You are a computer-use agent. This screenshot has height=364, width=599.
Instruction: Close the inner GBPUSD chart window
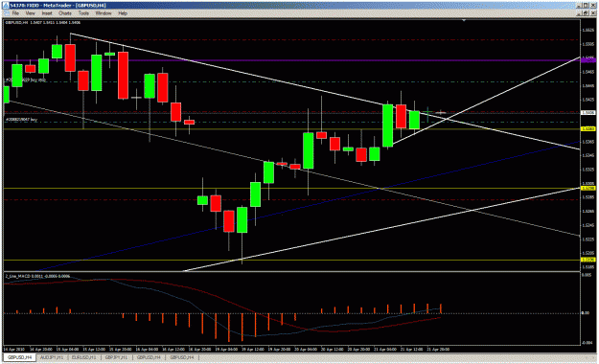[x=592, y=13]
